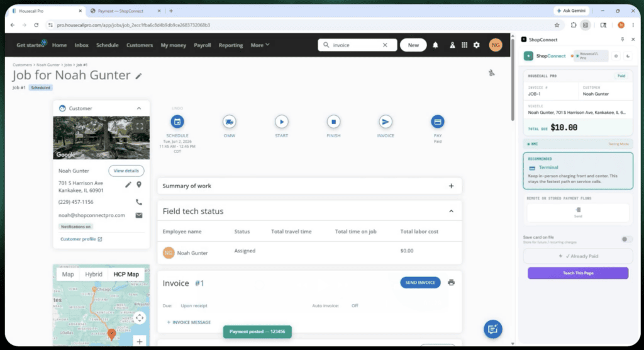The image size is (644, 350).
Task: Open Housecall Pro settings gear
Action: coord(477,45)
